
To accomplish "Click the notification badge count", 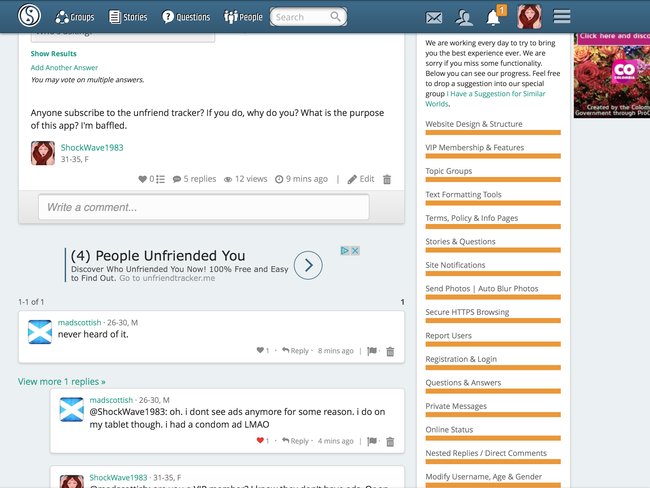I will (x=502, y=9).
